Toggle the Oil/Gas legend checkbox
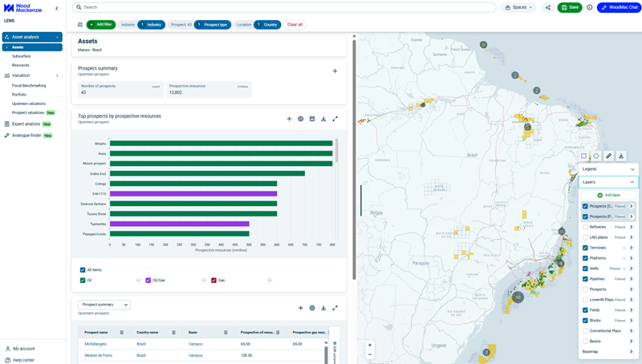Image resolution: width=642 pixels, height=364 pixels. pyautogui.click(x=148, y=281)
